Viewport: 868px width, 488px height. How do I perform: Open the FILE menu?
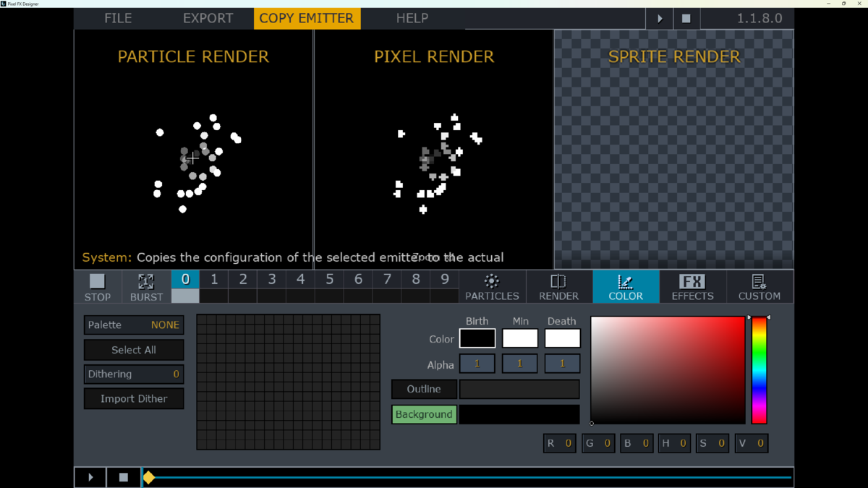118,19
